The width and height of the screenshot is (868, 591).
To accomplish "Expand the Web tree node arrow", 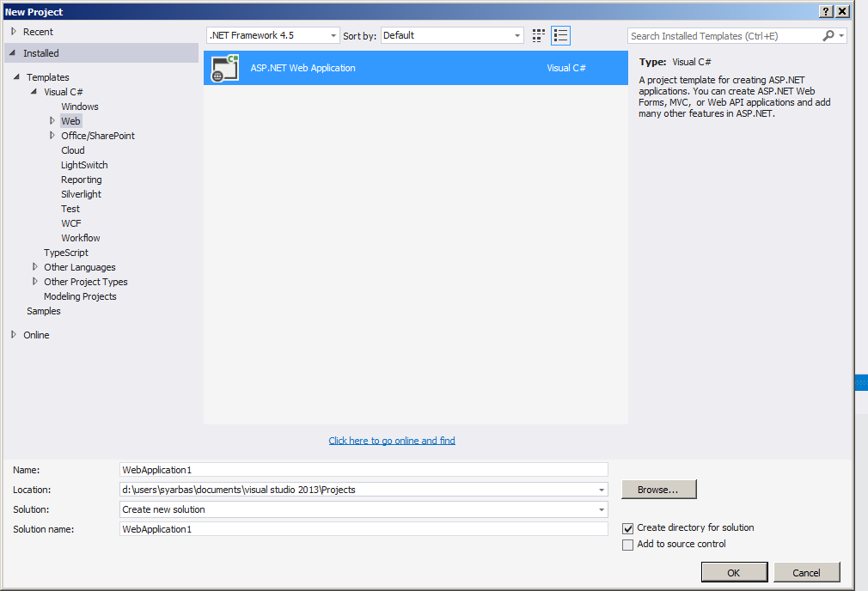I will (52, 120).
